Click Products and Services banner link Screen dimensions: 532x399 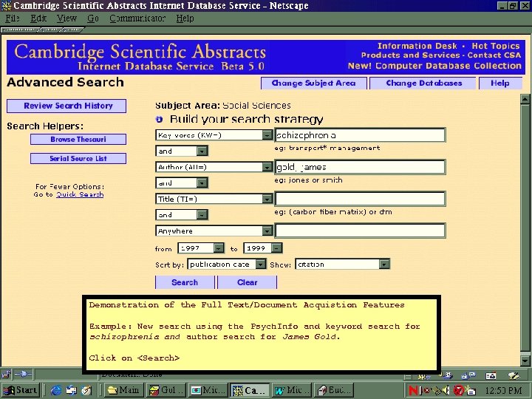tap(410, 55)
